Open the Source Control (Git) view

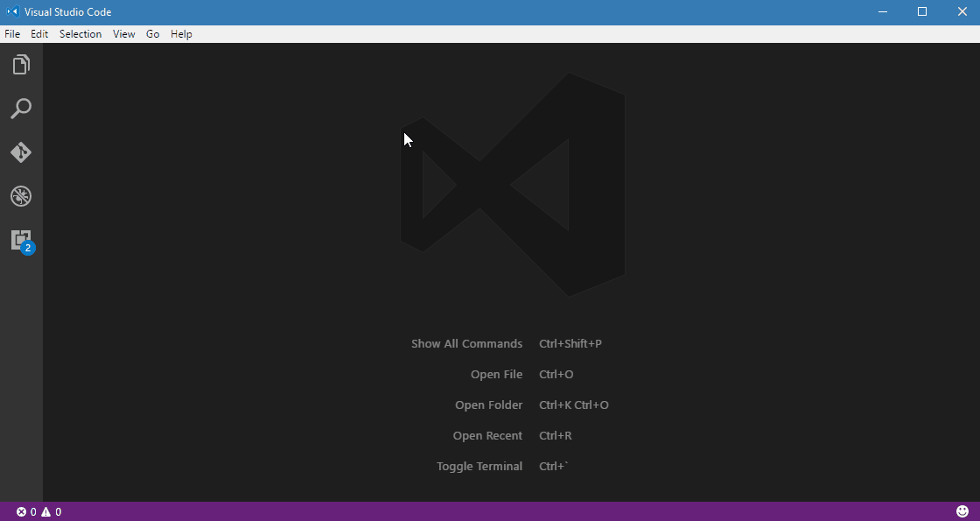(x=21, y=152)
